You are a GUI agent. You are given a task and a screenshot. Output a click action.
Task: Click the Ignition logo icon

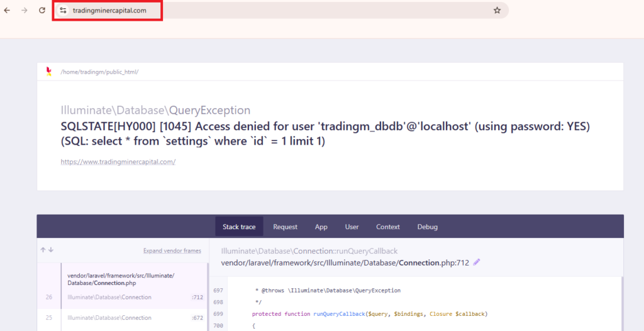coord(49,72)
